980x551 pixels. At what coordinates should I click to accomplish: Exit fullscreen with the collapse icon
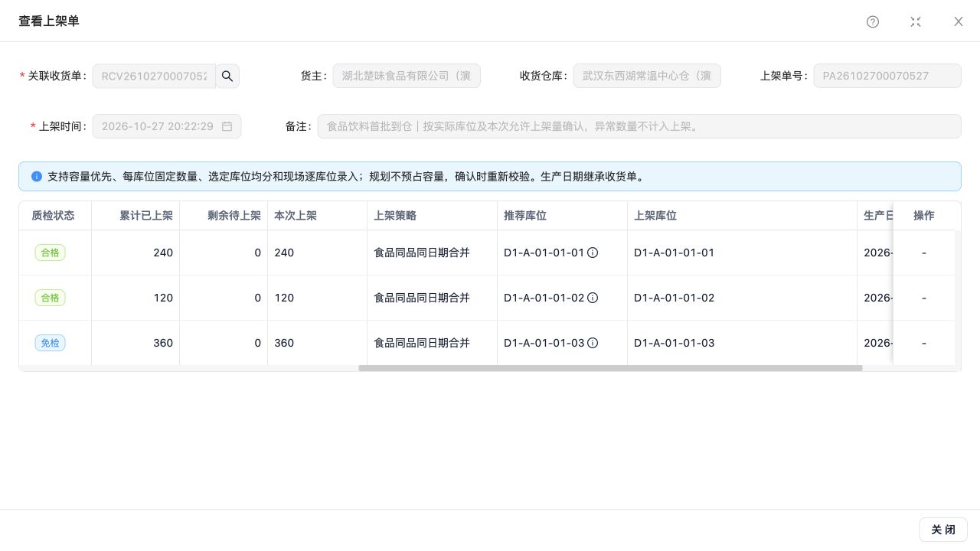[x=916, y=21]
